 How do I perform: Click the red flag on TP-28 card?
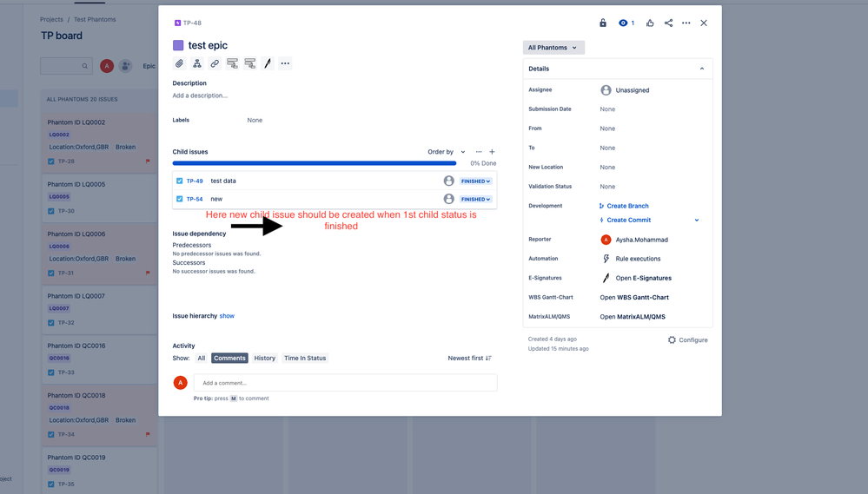pyautogui.click(x=148, y=161)
